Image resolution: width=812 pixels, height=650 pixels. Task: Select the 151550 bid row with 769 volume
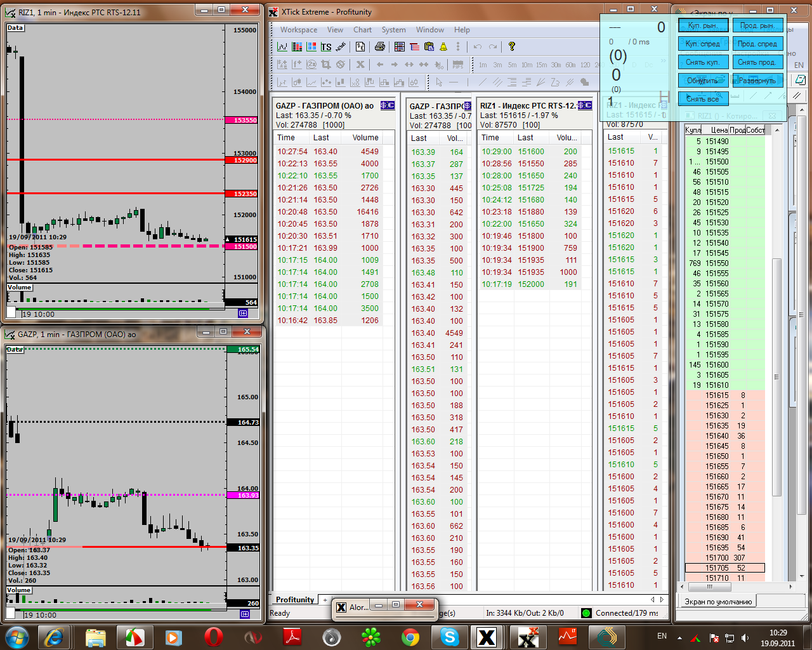point(724,263)
